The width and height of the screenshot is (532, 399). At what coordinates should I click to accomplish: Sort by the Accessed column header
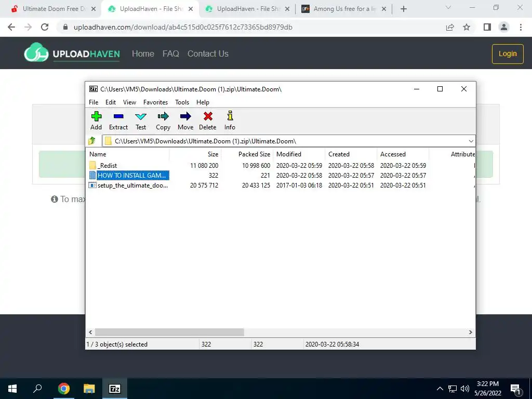(x=403, y=154)
